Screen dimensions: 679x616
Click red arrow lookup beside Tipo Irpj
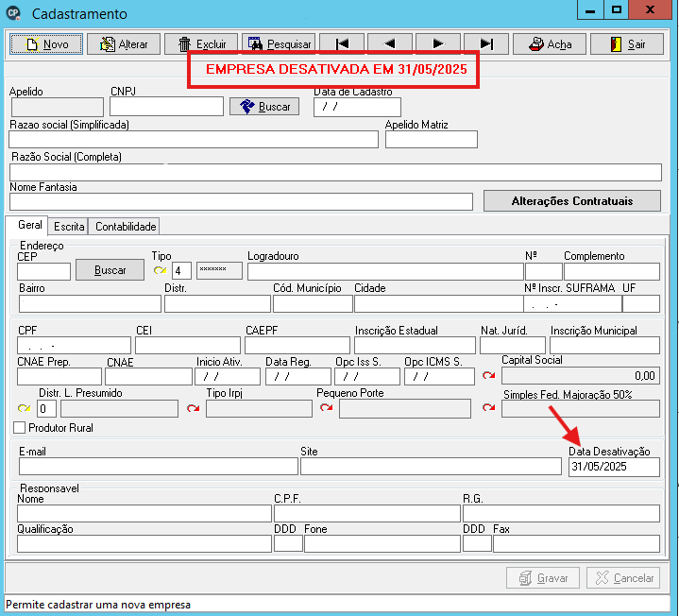194,408
